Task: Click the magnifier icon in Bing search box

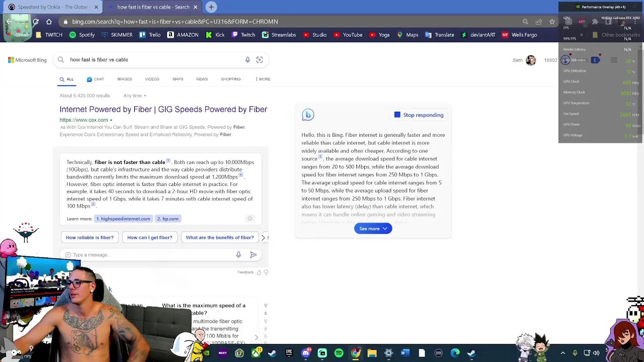Action: click(x=61, y=60)
